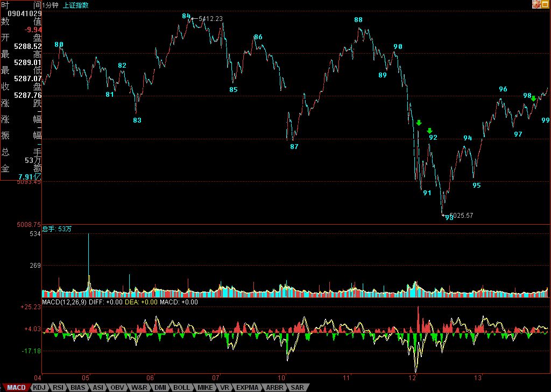The width and height of the screenshot is (551, 392).
Task: Select the RSI indicator tab
Action: (59, 387)
